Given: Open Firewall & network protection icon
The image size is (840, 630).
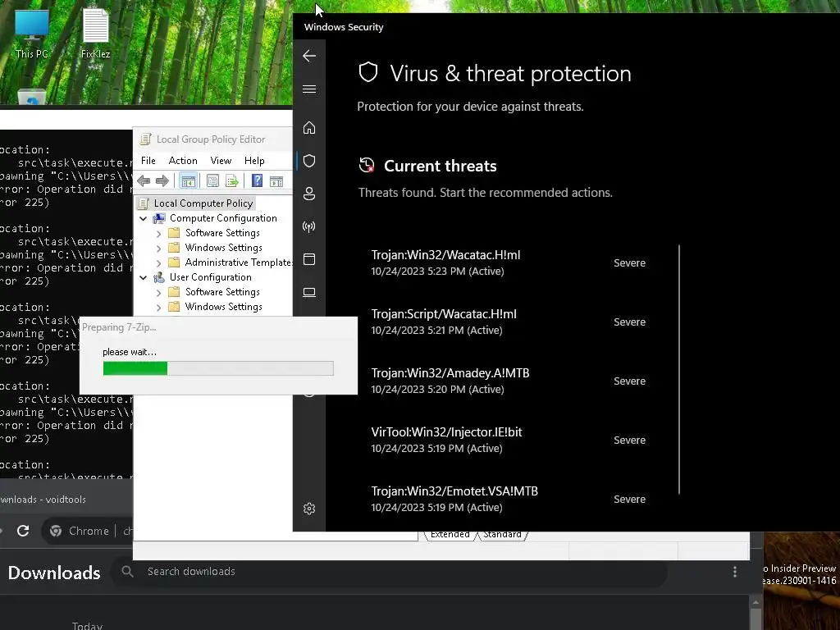Looking at the screenshot, I should (309, 226).
